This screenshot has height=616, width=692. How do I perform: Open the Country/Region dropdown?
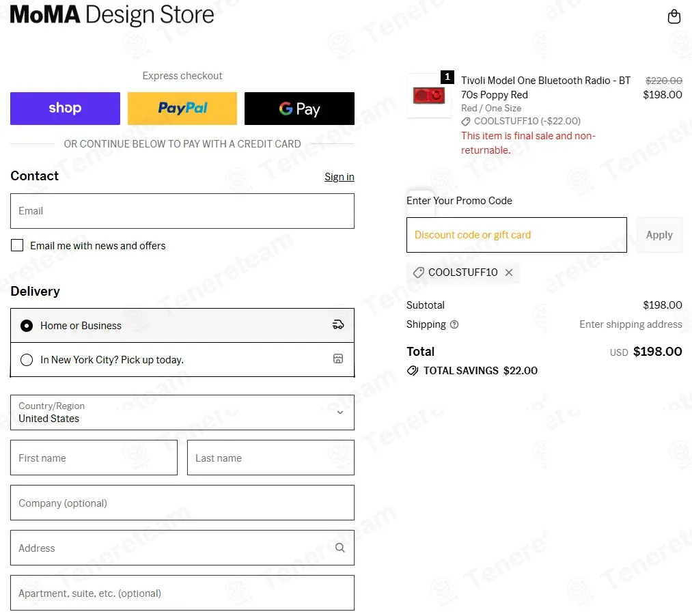point(182,412)
